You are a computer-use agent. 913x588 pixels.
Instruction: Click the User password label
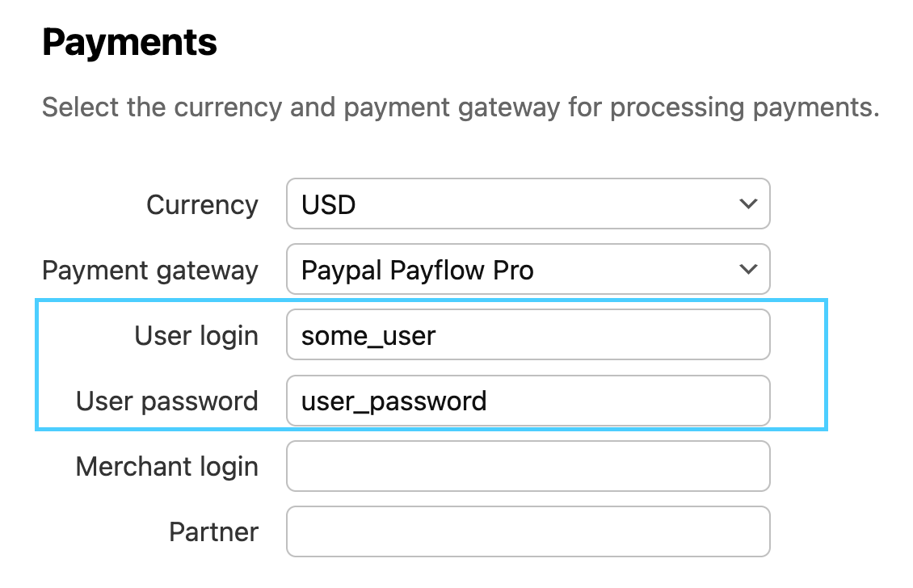167,401
